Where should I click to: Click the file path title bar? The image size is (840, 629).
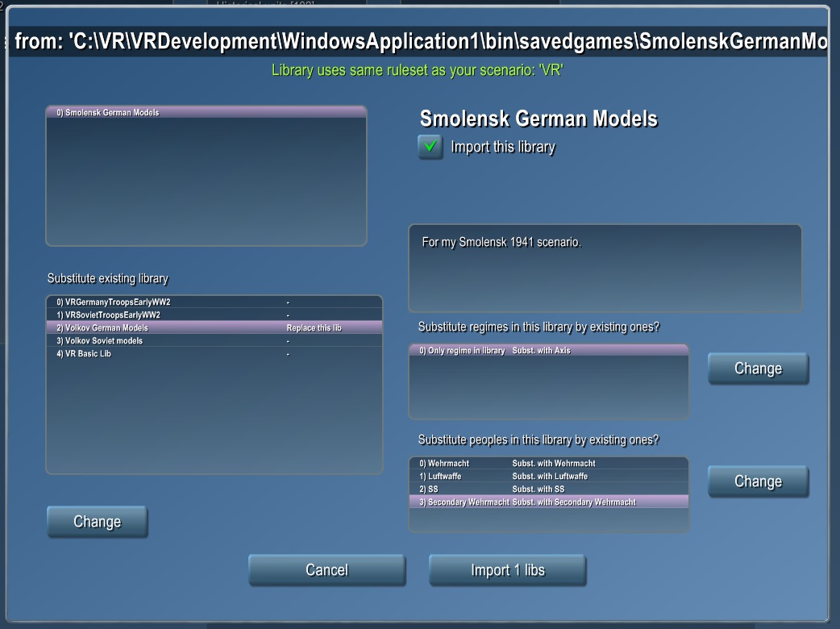point(419,42)
